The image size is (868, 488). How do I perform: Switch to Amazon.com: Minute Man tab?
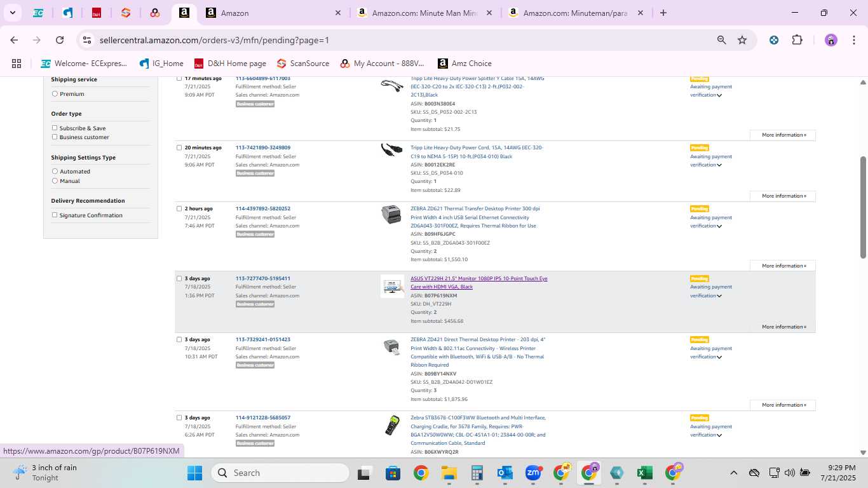click(x=424, y=13)
